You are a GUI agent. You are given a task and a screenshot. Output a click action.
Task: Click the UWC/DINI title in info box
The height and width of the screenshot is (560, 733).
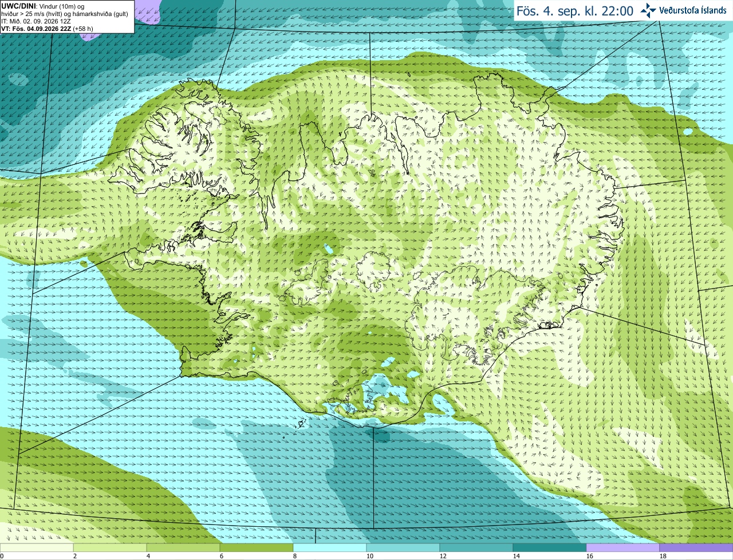click(x=19, y=6)
